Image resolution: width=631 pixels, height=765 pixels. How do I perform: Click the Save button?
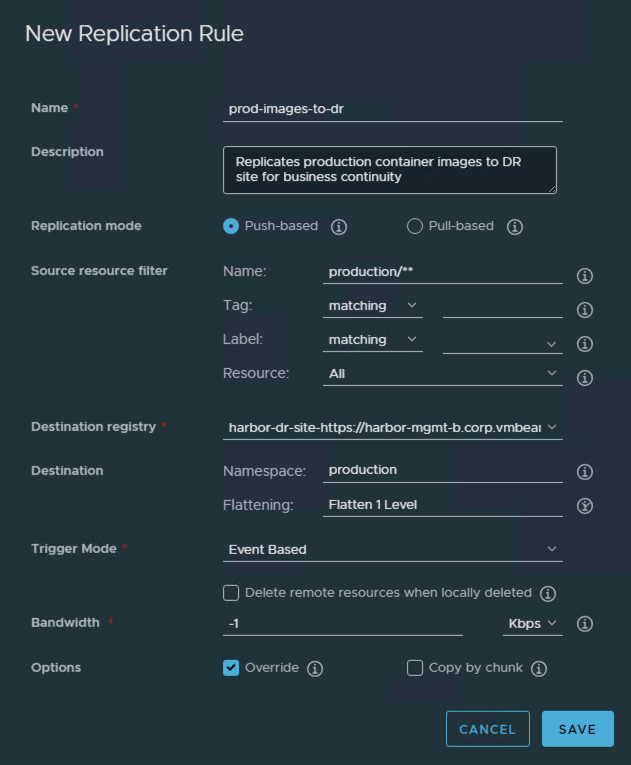coord(577,729)
